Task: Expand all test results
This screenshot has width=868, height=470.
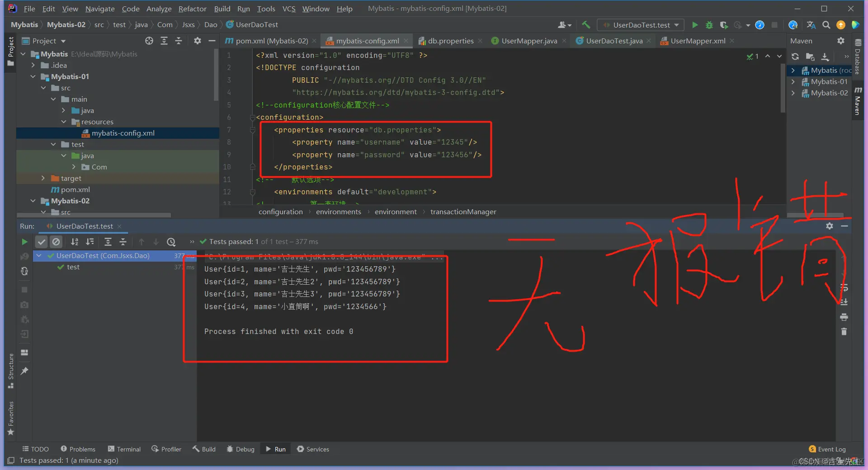Action: (108, 242)
